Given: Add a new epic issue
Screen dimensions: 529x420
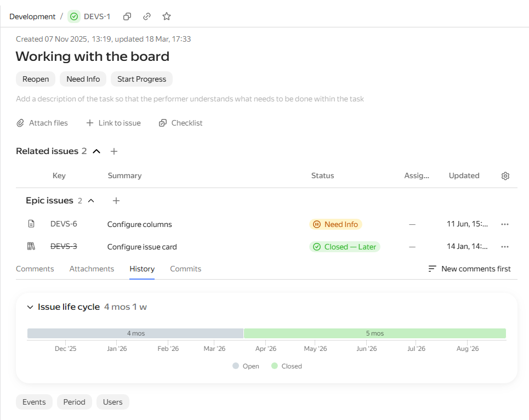Looking at the screenshot, I should (116, 201).
